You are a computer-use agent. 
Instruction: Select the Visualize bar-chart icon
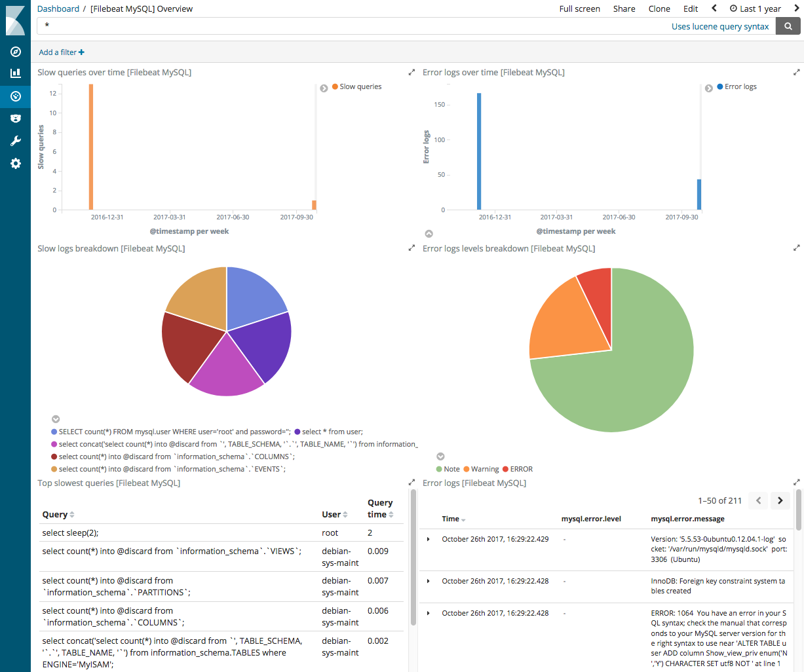[15, 73]
